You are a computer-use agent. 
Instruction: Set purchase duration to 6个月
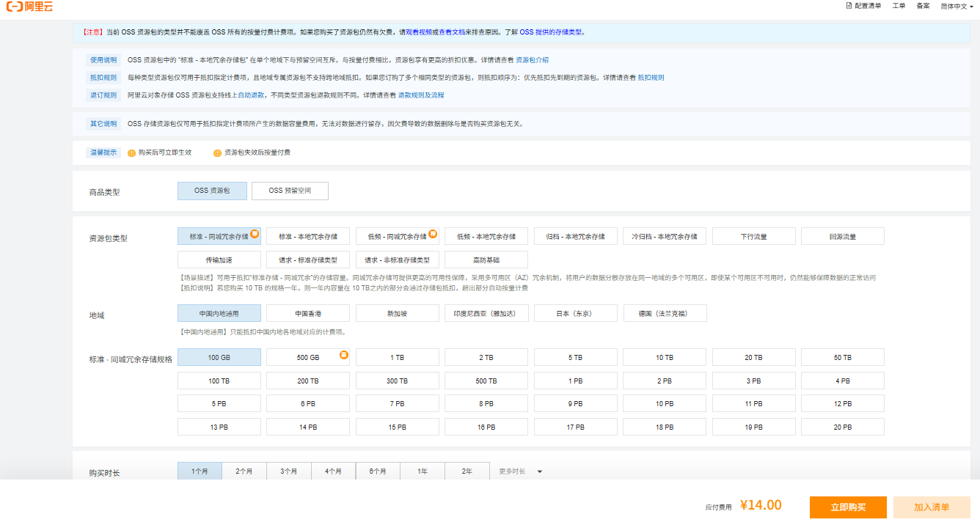pos(379,471)
